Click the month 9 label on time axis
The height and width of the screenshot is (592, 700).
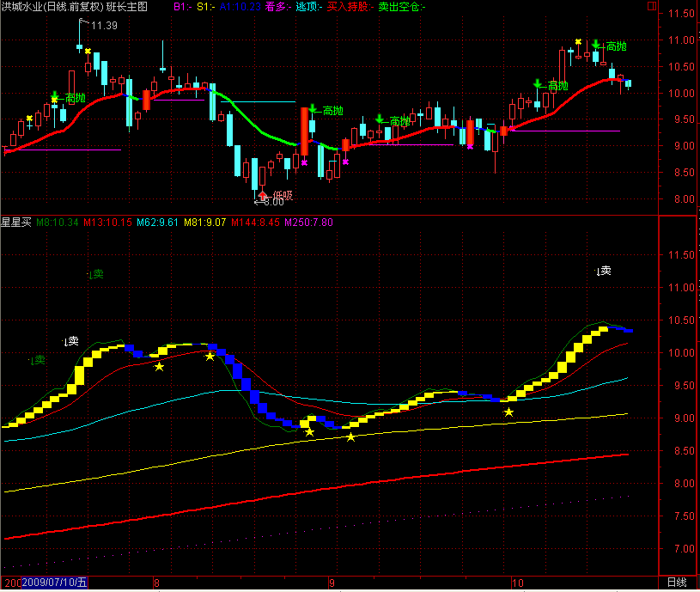click(x=332, y=583)
